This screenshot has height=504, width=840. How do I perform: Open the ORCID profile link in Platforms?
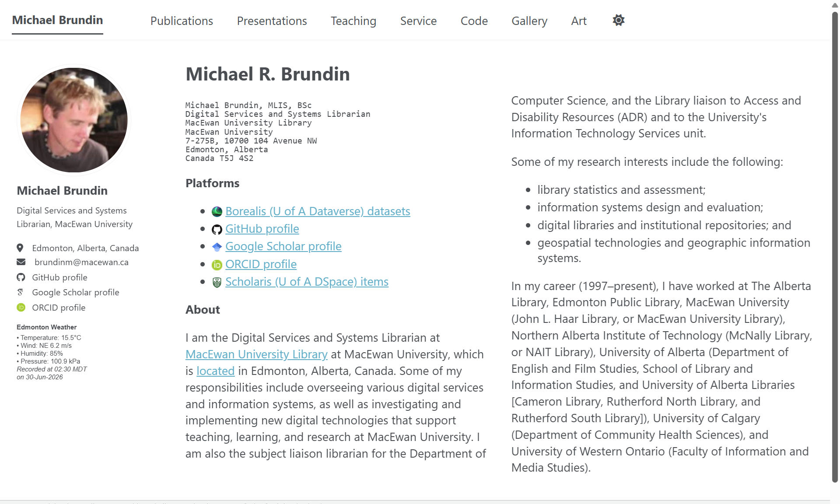point(261,264)
